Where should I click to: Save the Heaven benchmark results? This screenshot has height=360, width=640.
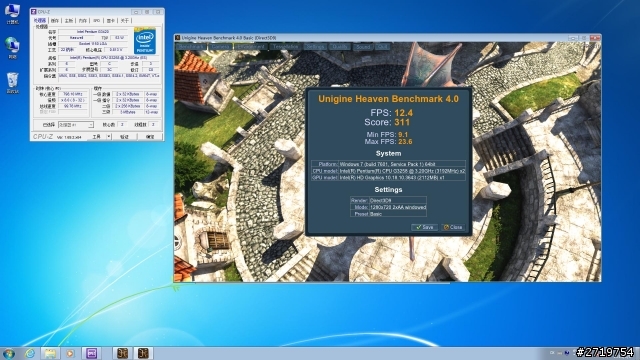424,227
